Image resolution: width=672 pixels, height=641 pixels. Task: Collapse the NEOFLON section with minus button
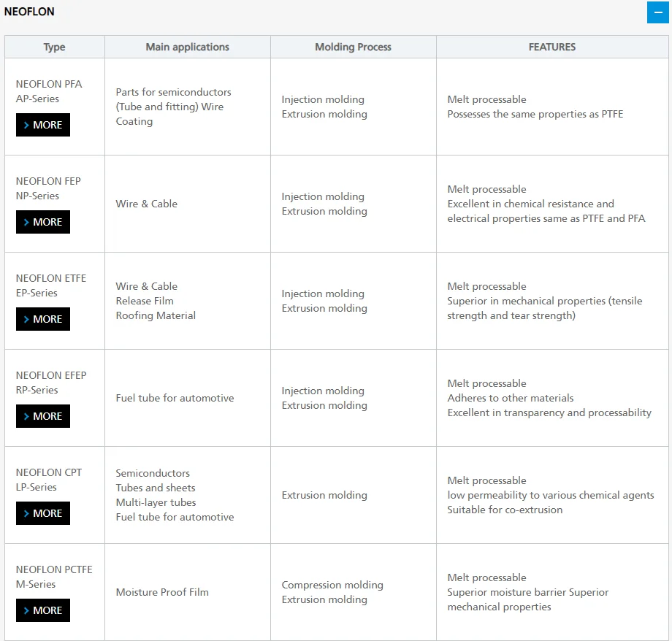(x=657, y=12)
